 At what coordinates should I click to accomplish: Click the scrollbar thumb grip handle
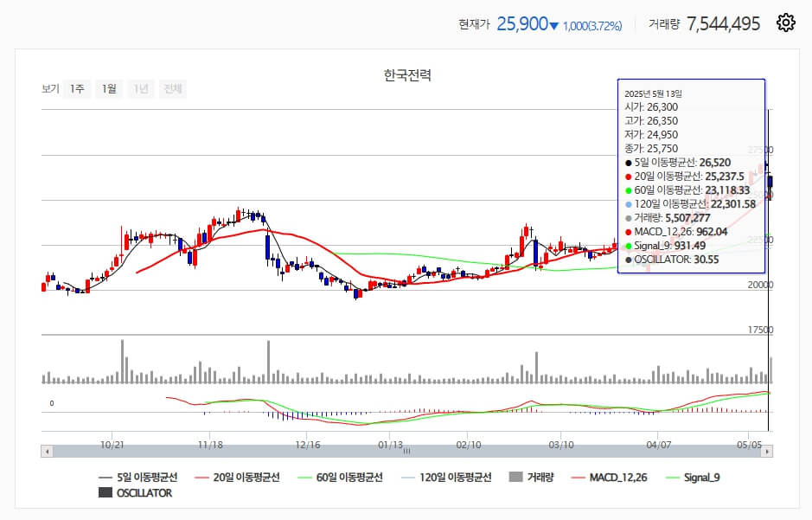(x=407, y=452)
